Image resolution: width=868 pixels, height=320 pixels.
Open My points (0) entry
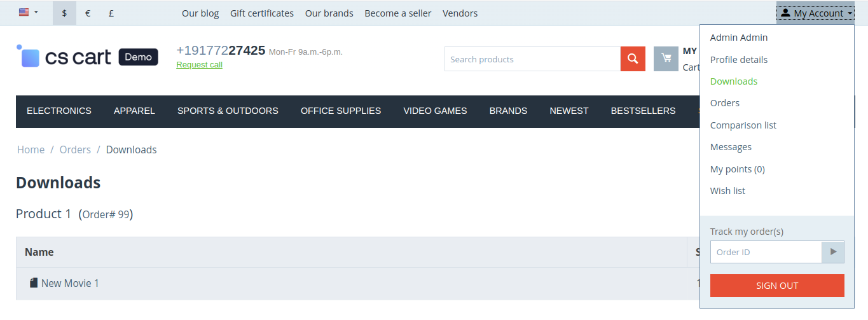[x=738, y=169]
